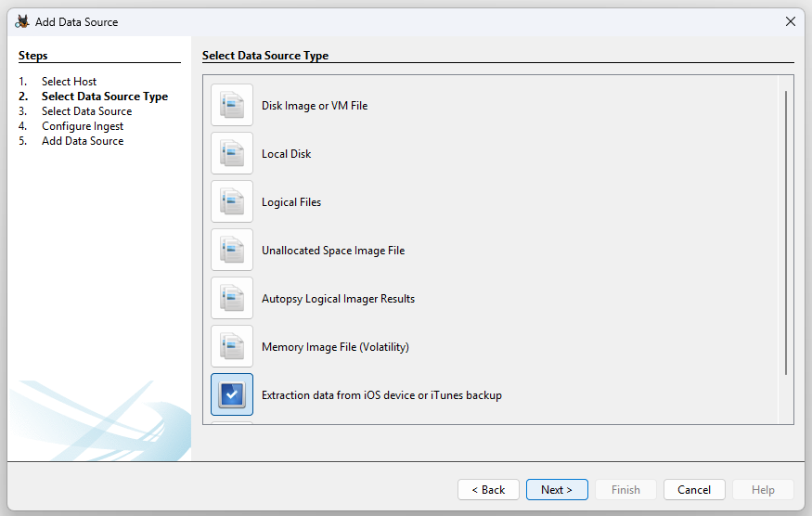Viewport: 812px width, 516px height.
Task: Proceed using the 'Next >' button
Action: point(557,490)
